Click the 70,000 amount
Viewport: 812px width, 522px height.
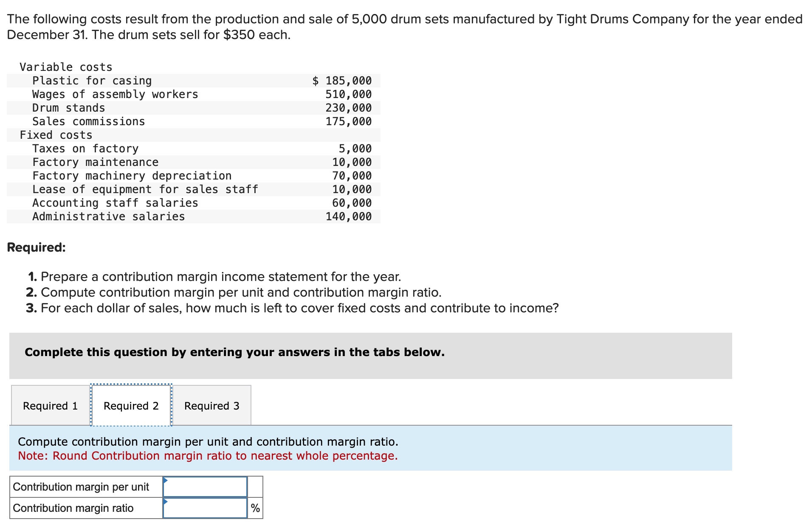tap(352, 176)
